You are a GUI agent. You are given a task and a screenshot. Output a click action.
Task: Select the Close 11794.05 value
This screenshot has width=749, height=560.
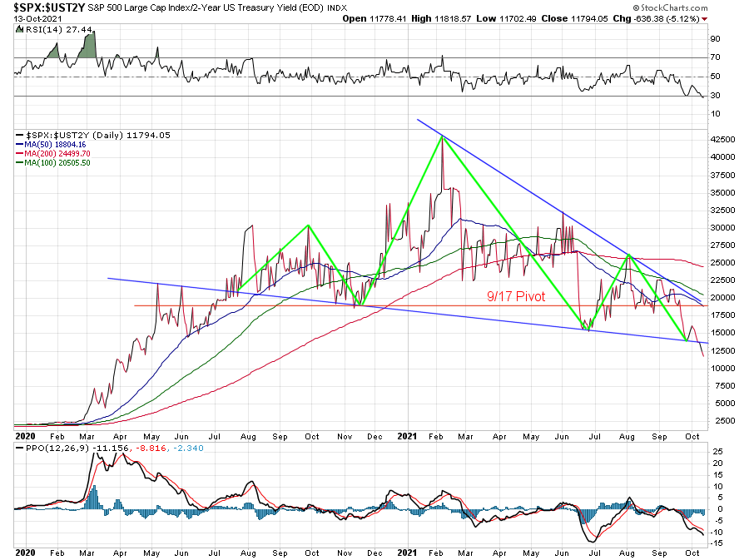[x=574, y=18]
